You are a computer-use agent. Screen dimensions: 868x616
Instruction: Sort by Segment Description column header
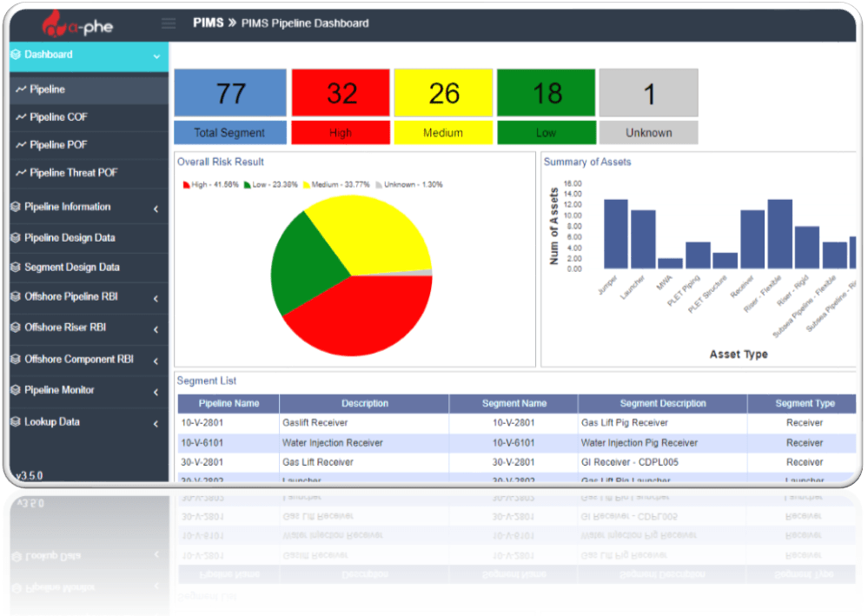(x=663, y=403)
